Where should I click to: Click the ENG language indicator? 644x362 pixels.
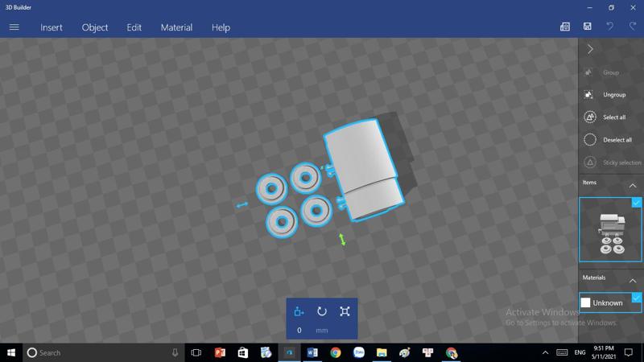tap(580, 352)
